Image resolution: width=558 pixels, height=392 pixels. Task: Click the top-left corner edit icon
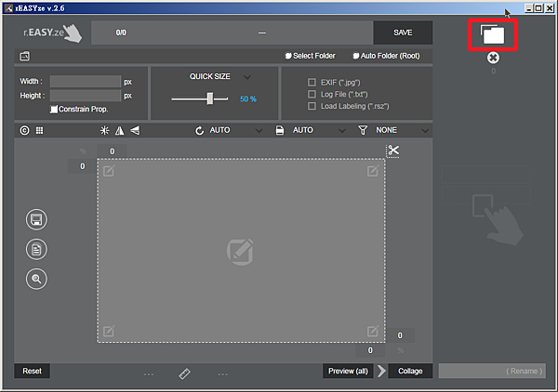tap(109, 171)
